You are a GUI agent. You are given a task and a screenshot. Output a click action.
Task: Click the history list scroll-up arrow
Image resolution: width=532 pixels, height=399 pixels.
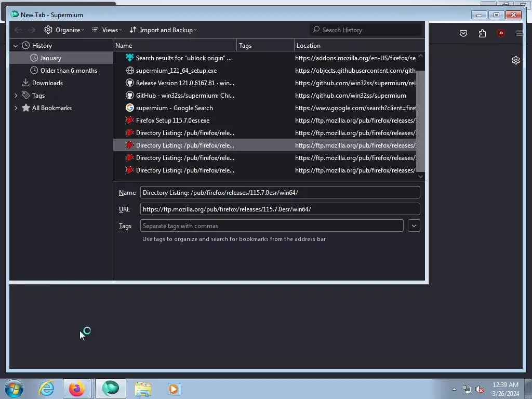[421, 56]
